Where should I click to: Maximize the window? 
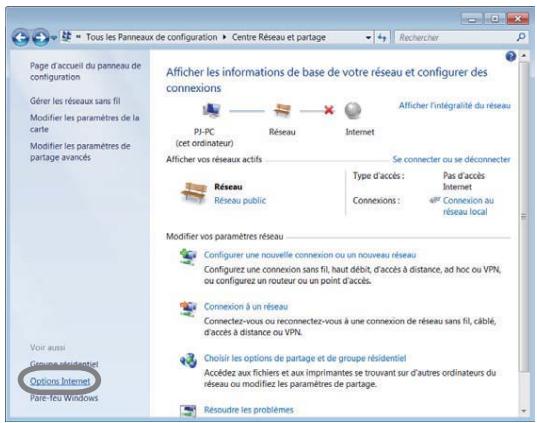495,19
